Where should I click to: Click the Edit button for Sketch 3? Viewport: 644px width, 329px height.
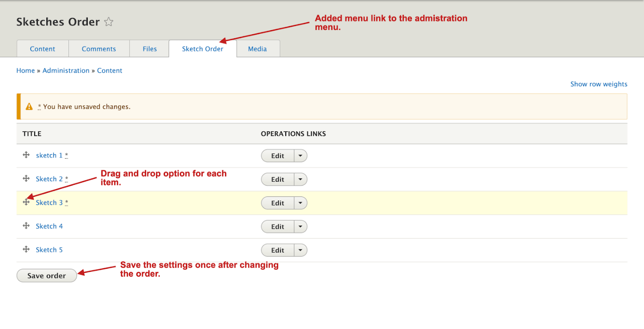point(278,203)
